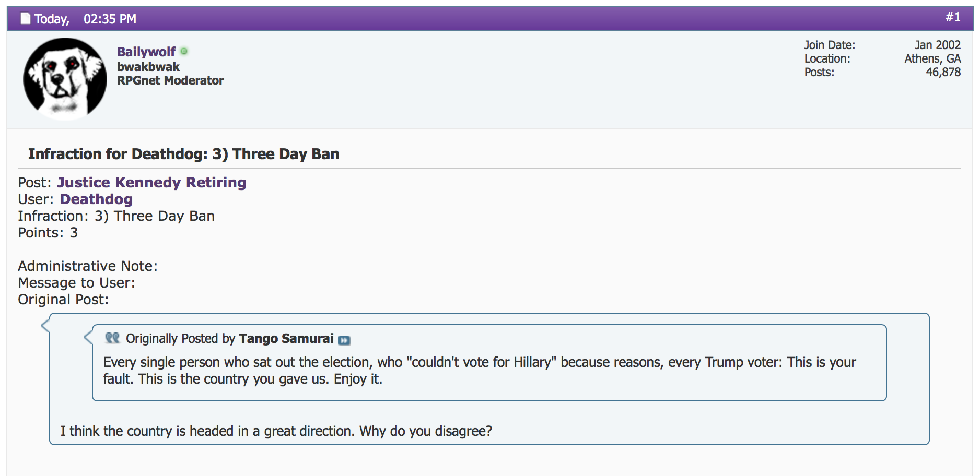The width and height of the screenshot is (980, 476).
Task: Open the Bailywolf username profile link
Action: coord(146,52)
